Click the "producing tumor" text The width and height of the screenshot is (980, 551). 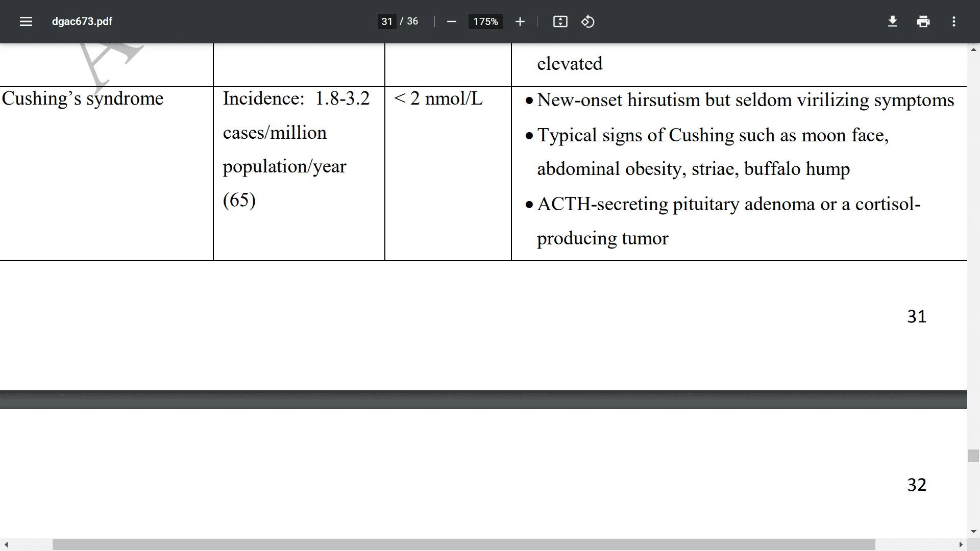[603, 238]
